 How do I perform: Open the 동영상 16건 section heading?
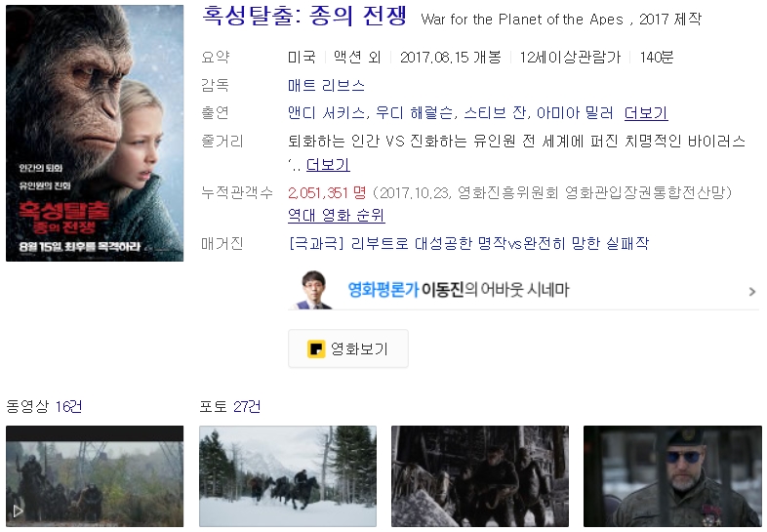44,406
